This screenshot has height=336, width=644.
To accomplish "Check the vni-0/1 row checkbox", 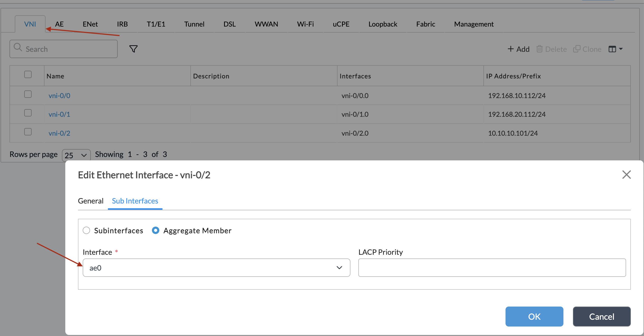I will click(28, 113).
